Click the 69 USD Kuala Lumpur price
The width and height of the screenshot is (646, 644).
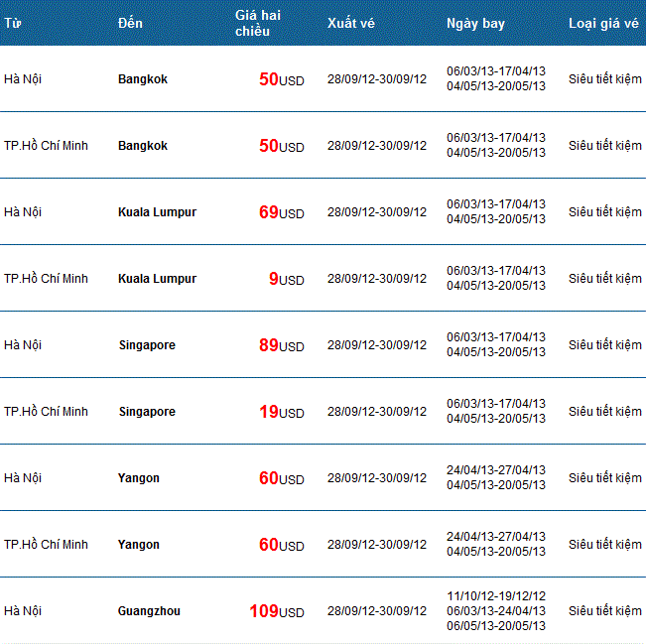tap(282, 212)
